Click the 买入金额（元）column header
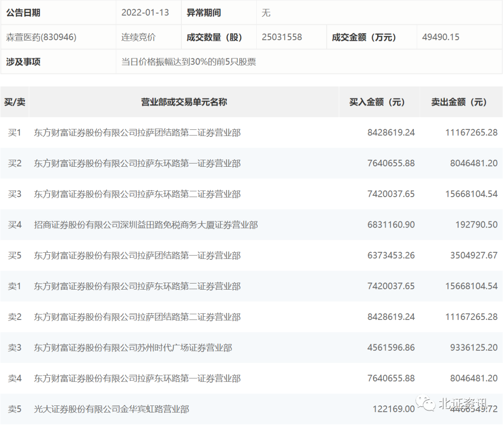Viewport: 504px width, 426px height. tap(378, 102)
